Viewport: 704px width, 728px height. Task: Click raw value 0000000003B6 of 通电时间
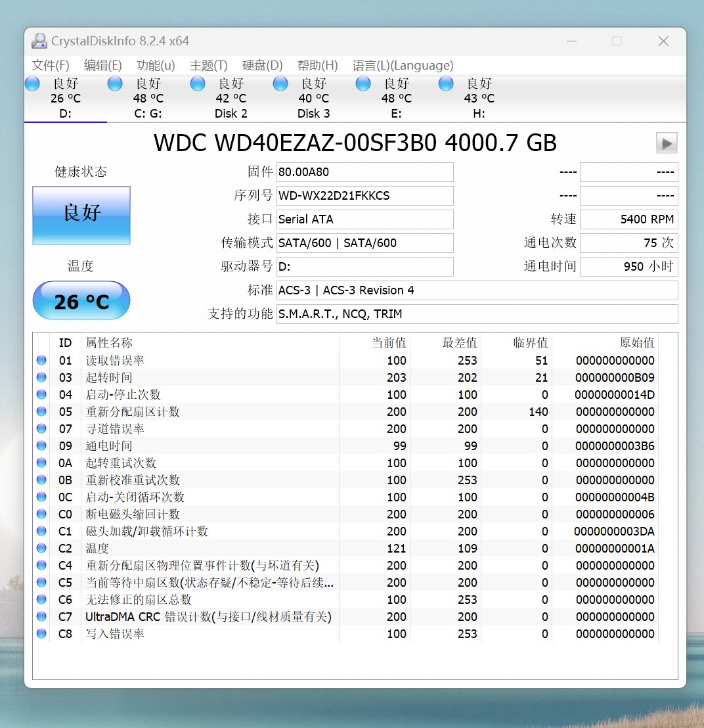click(615, 445)
